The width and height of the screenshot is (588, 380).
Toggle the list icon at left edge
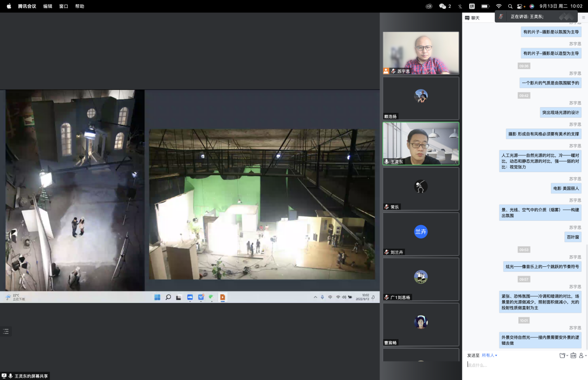pyautogui.click(x=6, y=331)
